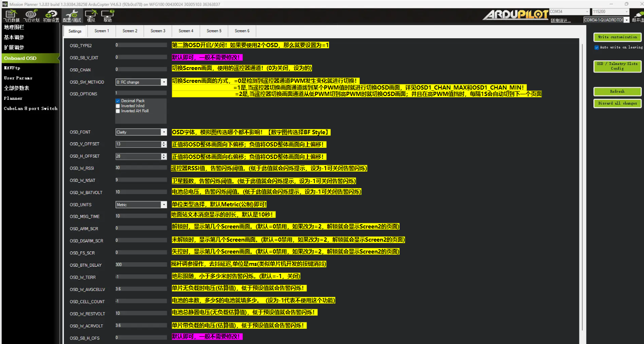This screenshot has width=644, height=344.
Task: Enable the Inverted Wind checkbox
Action: (118, 106)
